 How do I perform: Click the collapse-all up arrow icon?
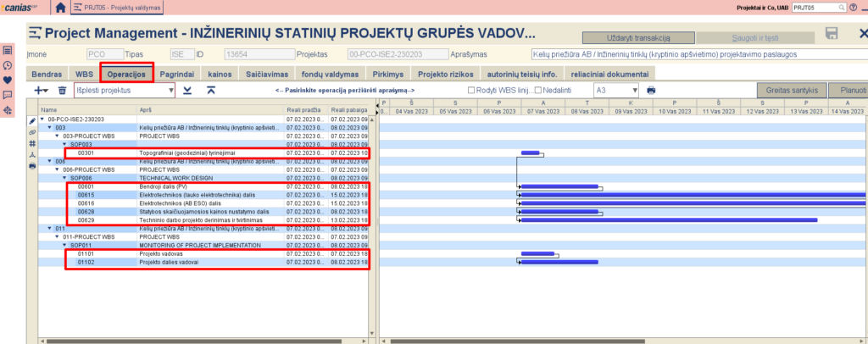pyautogui.click(x=210, y=90)
